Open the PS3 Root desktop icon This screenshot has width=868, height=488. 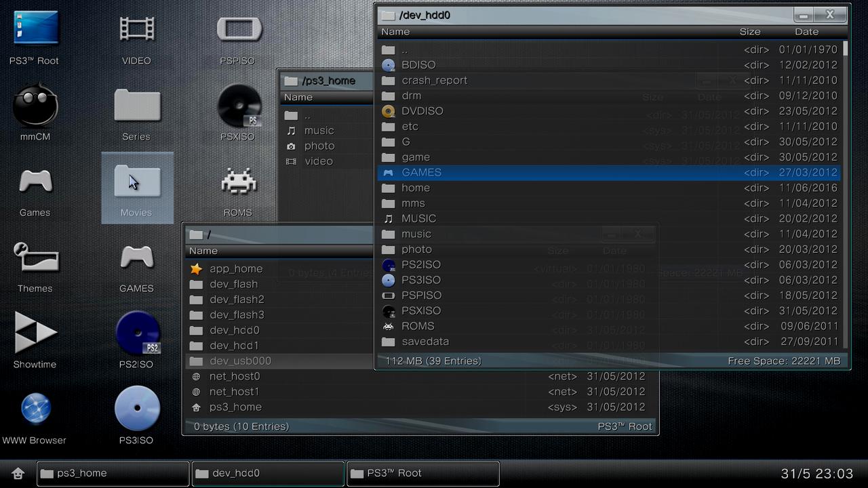[35, 30]
